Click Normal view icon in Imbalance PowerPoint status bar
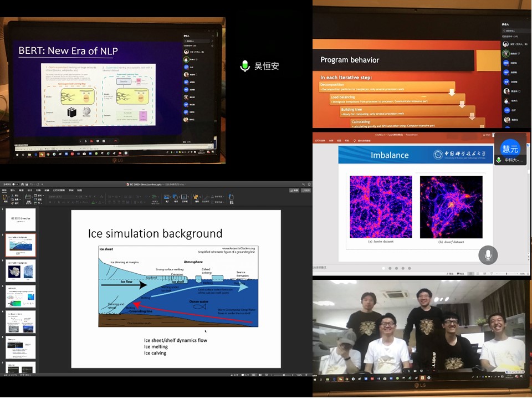 click(470, 273)
